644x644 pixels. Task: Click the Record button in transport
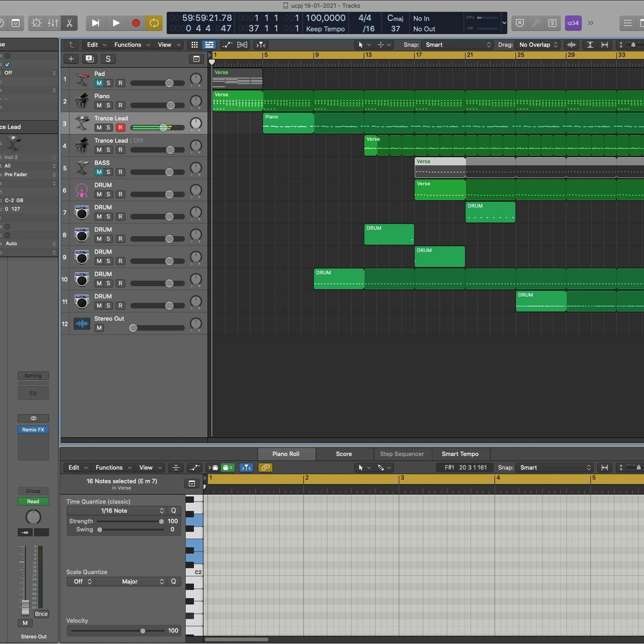[136, 23]
